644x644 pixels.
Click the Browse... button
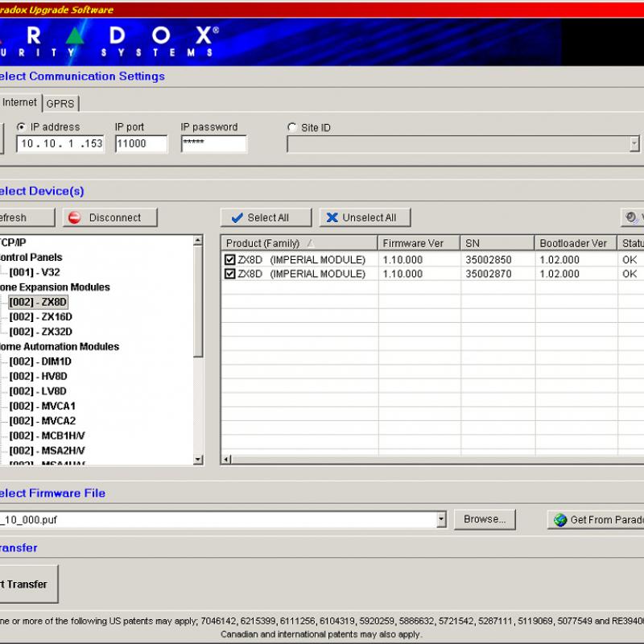485,519
